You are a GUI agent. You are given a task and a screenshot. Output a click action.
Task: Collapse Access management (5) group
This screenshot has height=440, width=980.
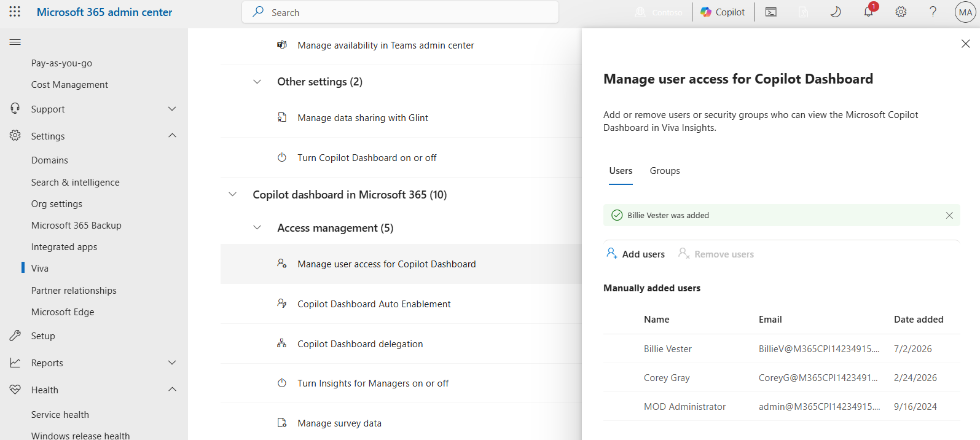click(x=257, y=227)
